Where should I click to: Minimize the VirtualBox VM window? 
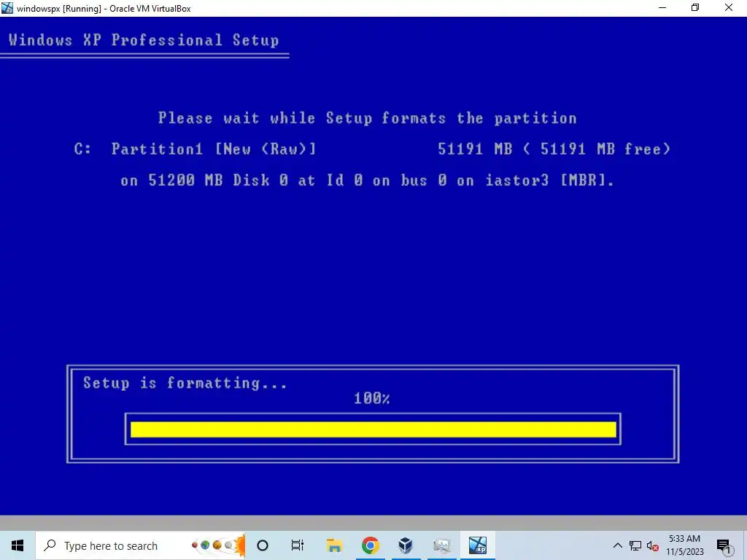click(x=662, y=8)
